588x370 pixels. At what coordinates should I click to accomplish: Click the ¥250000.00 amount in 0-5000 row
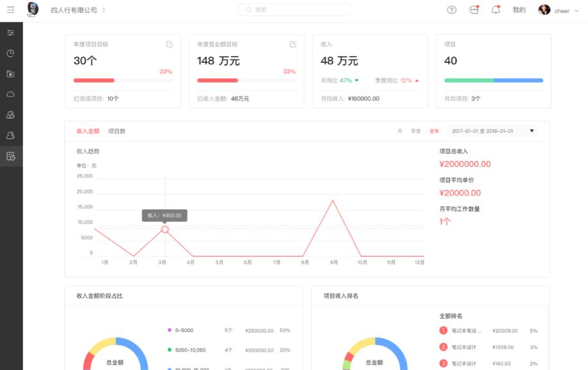259,331
